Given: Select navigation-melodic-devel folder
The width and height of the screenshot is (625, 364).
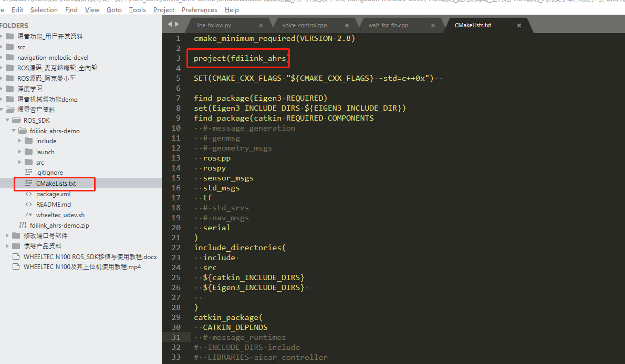Looking at the screenshot, I should pos(53,57).
